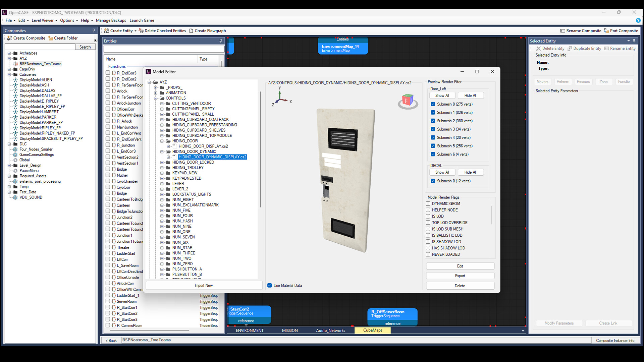
Task: Expand the KEYPAD_NEW folder
Action: (162, 173)
